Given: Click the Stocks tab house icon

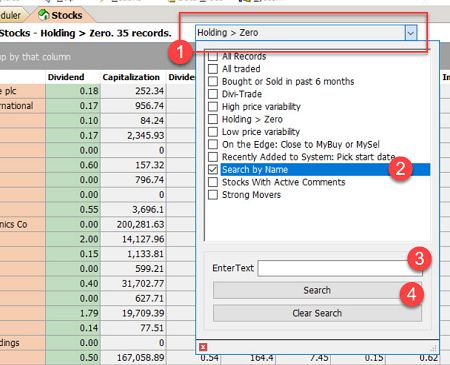Looking at the screenshot, I should pyautogui.click(x=43, y=15).
